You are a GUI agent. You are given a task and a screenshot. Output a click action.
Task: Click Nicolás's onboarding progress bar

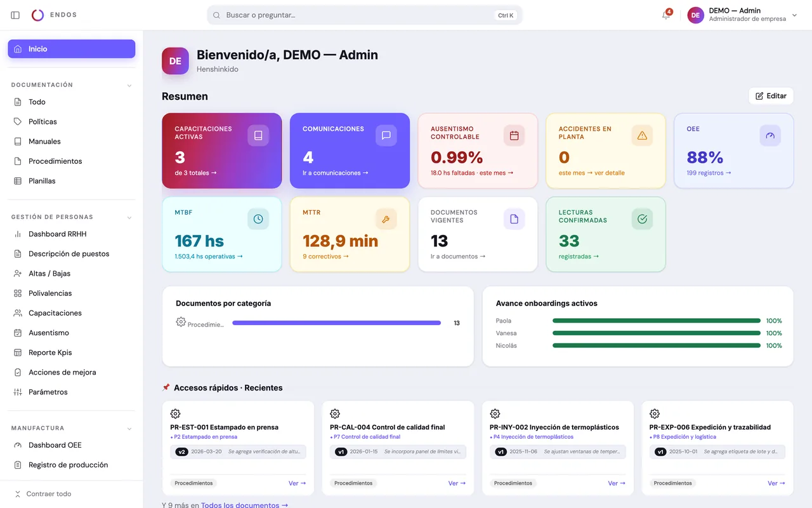click(x=657, y=345)
